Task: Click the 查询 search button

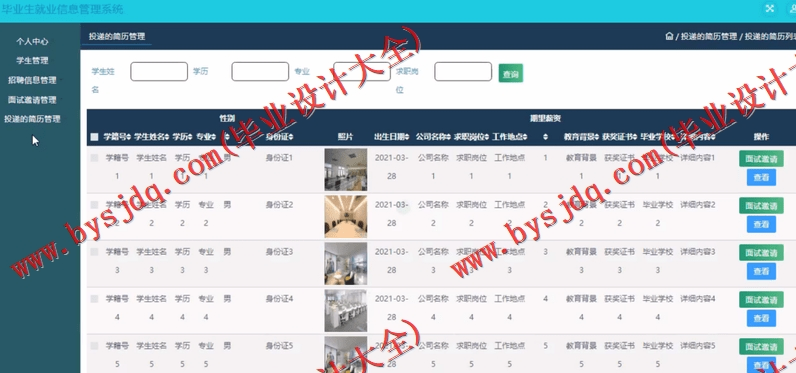Action: pyautogui.click(x=511, y=74)
